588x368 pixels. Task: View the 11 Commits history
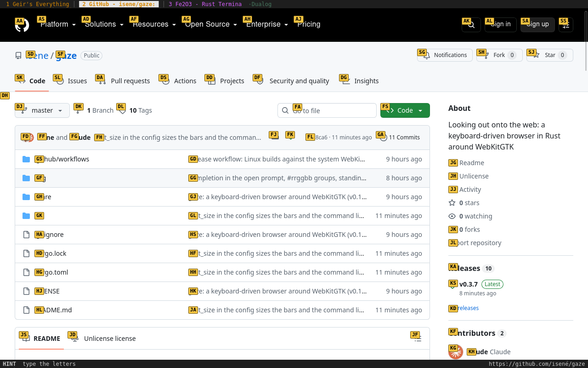coord(400,137)
